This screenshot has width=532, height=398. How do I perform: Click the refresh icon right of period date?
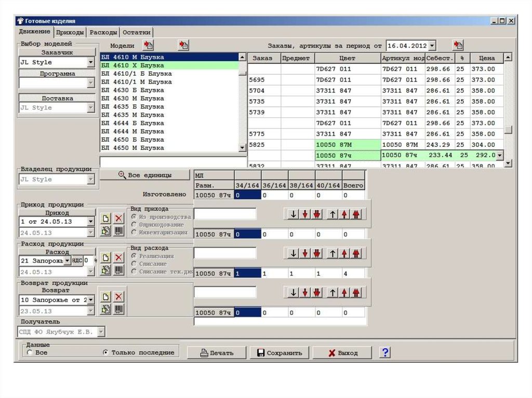458,45
